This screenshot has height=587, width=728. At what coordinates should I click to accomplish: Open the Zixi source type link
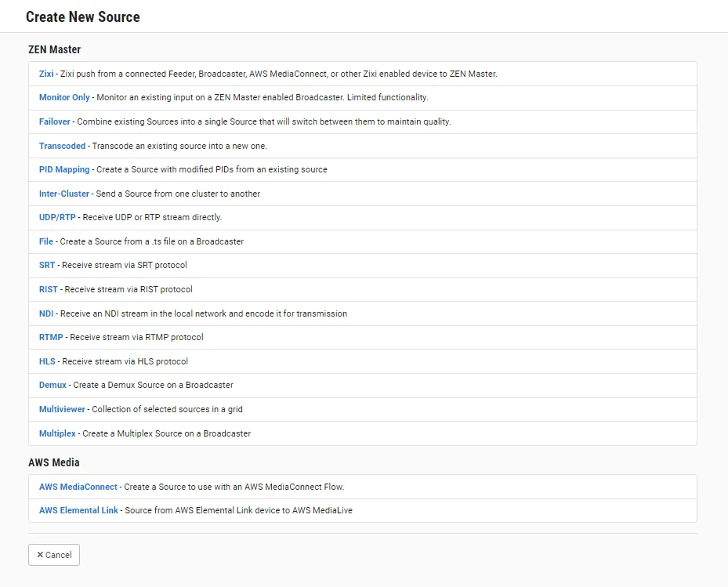[x=46, y=74]
